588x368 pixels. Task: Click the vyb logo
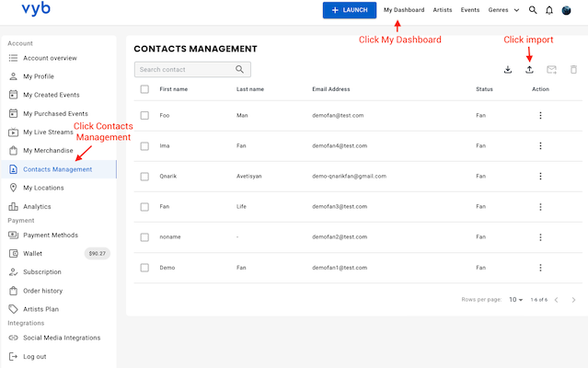point(36,8)
